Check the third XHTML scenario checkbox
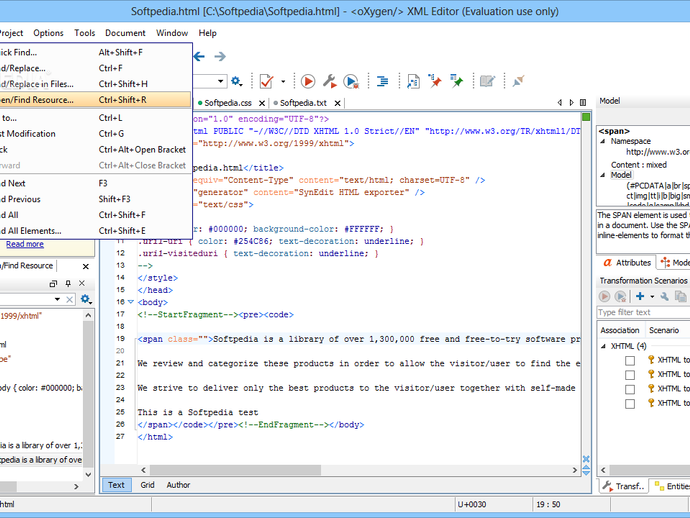Viewport: 690px width, 518px height. (x=630, y=389)
